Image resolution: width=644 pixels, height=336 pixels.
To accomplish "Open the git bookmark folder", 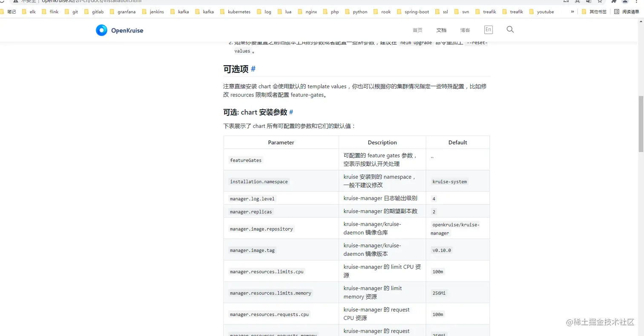I will point(72,12).
